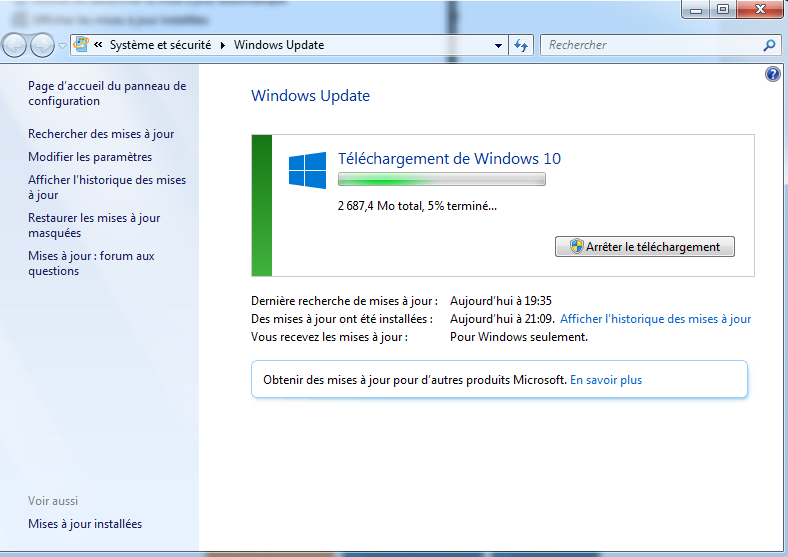
Task: Click the Back navigation arrow button
Action: (14, 46)
